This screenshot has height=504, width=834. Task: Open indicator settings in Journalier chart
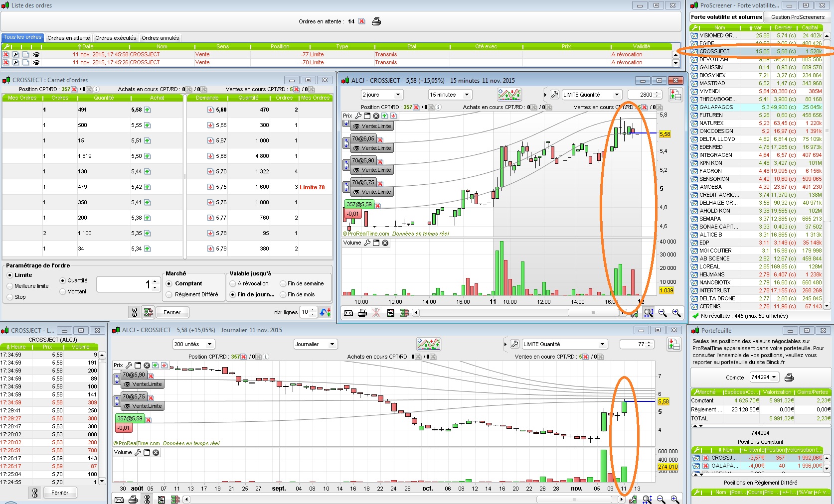(429, 344)
